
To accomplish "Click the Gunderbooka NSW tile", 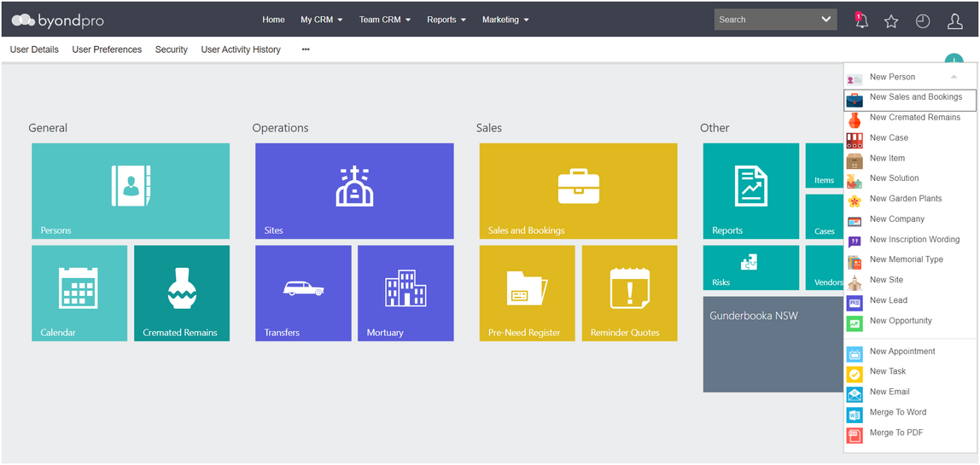I will [773, 345].
